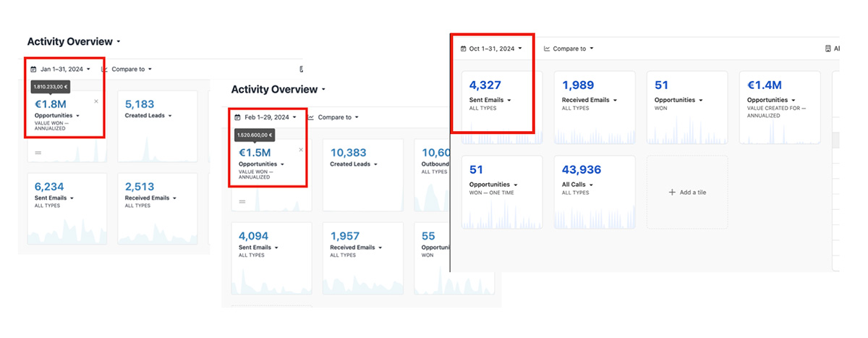Click the calendar icon beside Jan 1–31, 2024
The image size is (868, 338).
point(33,69)
